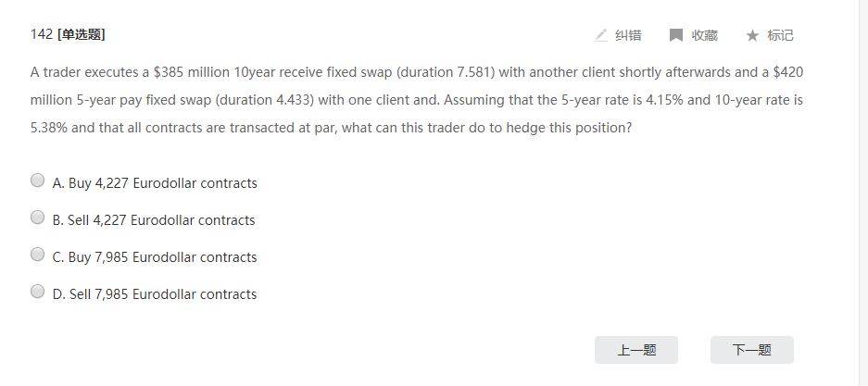
Task: Mark the question via the 标记 label
Action: click(x=780, y=35)
